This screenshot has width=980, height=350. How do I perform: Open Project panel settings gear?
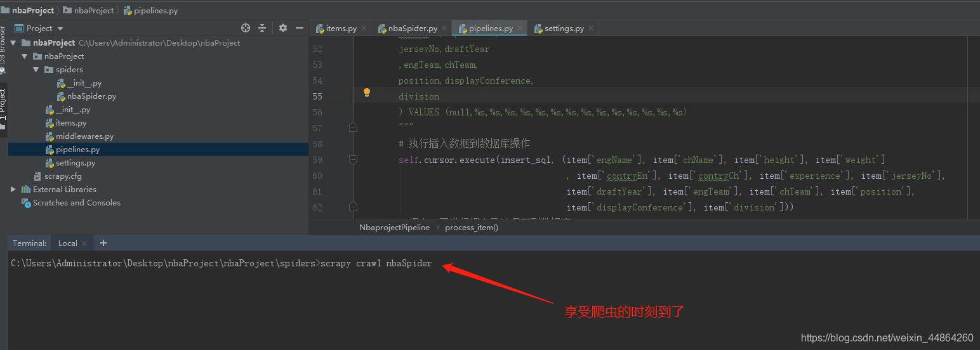[283, 28]
